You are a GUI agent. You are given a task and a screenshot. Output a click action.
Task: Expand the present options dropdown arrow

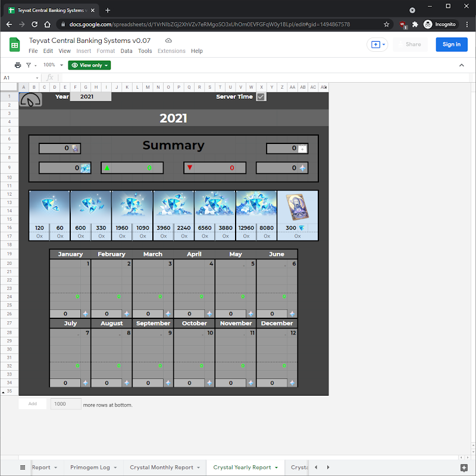(384, 45)
